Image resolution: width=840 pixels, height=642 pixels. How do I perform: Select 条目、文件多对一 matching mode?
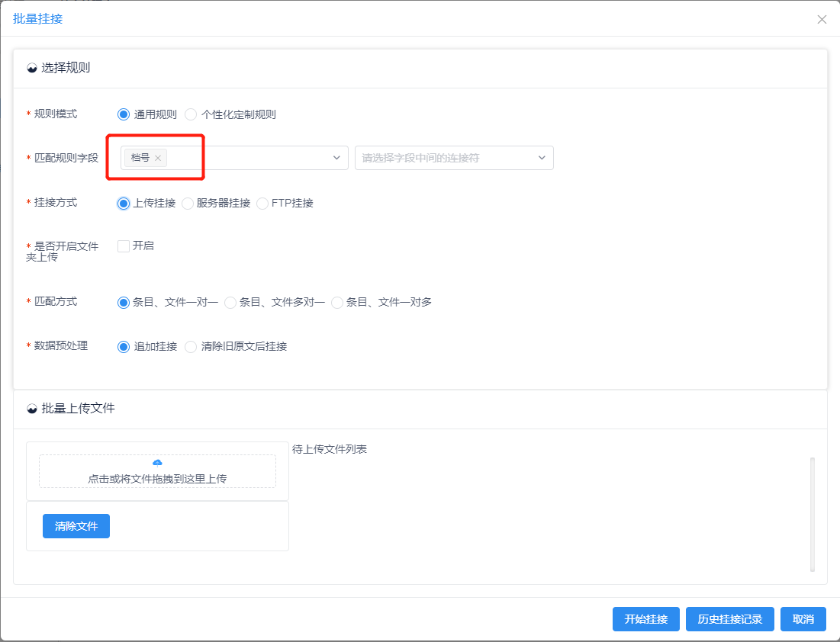click(x=230, y=303)
